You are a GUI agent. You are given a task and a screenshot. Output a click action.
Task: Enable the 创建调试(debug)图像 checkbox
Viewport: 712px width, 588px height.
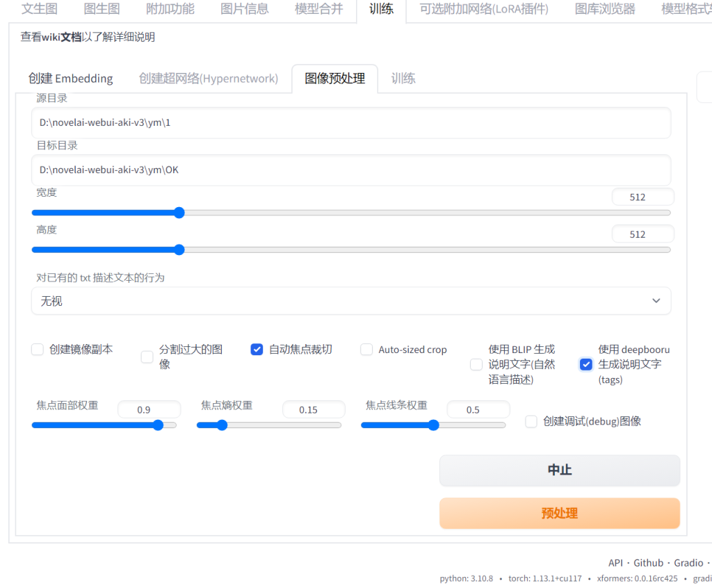[x=531, y=421]
